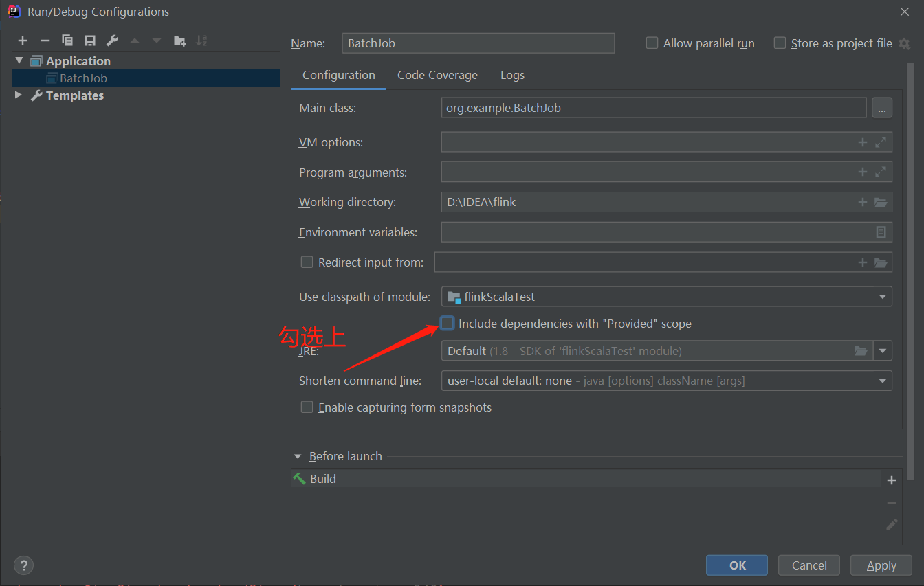Click the Name input field
The image size is (924, 586).
478,43
